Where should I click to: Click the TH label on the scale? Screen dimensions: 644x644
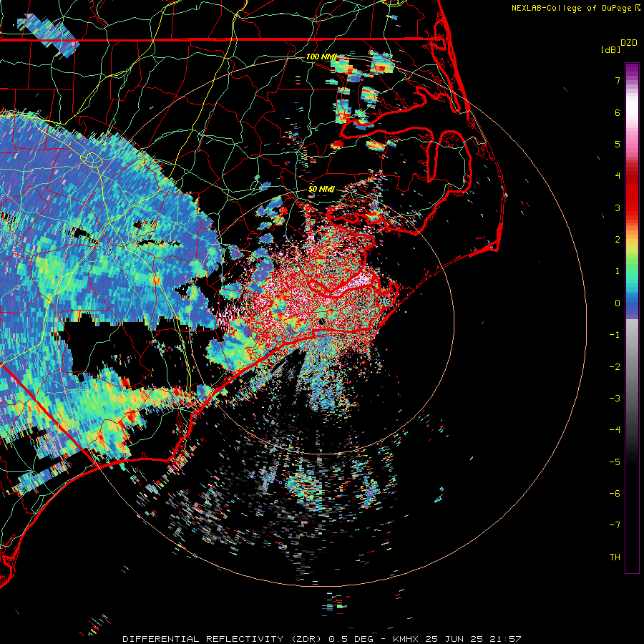[x=615, y=557]
